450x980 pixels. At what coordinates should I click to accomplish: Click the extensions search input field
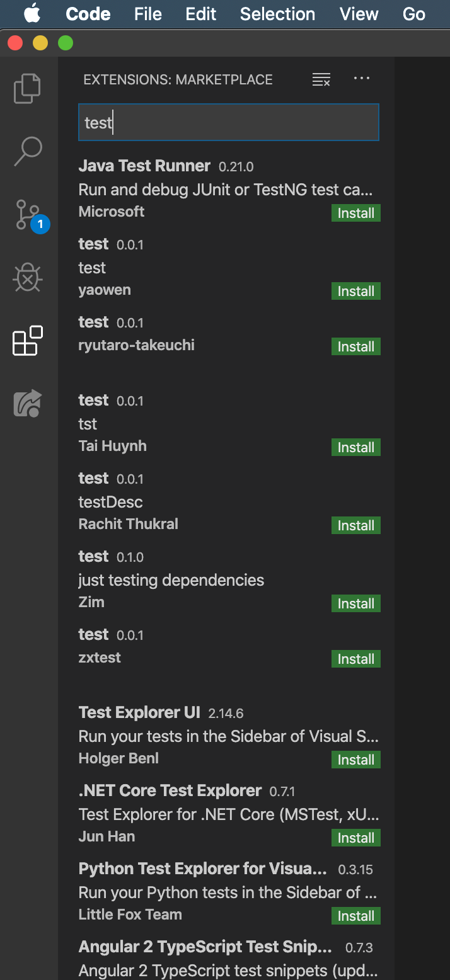click(228, 122)
